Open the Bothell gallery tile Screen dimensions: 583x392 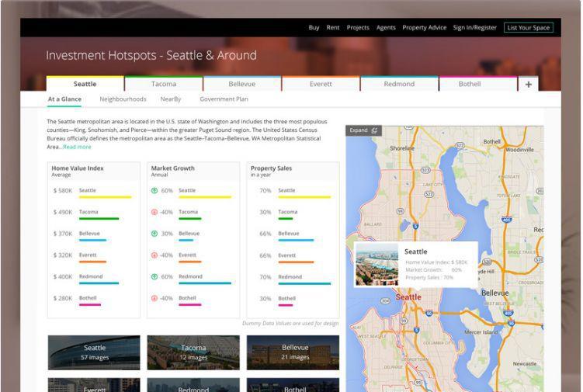coord(293,385)
